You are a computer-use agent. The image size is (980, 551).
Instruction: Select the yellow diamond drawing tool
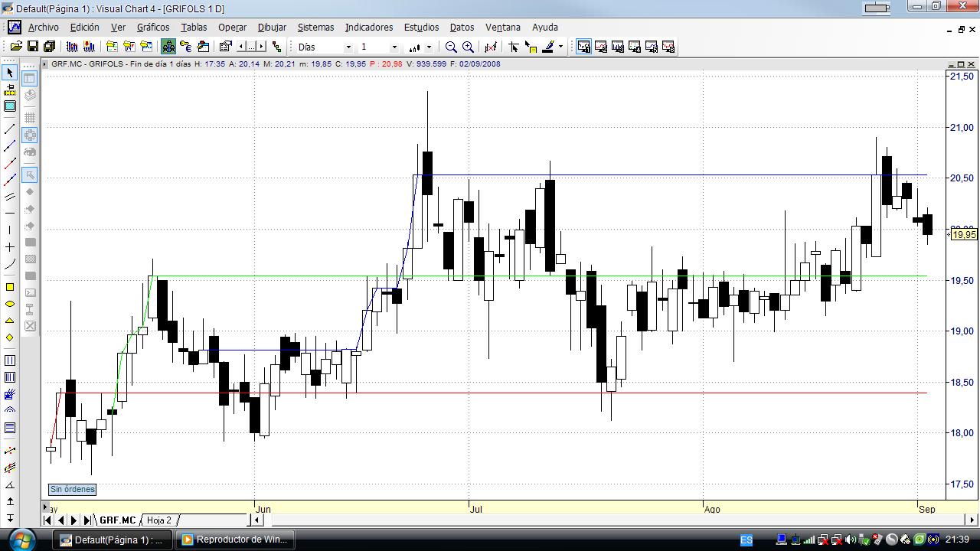click(10, 337)
